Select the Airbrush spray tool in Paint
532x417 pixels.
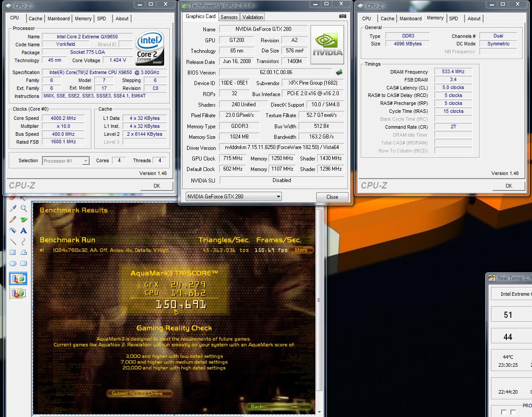click(x=13, y=230)
